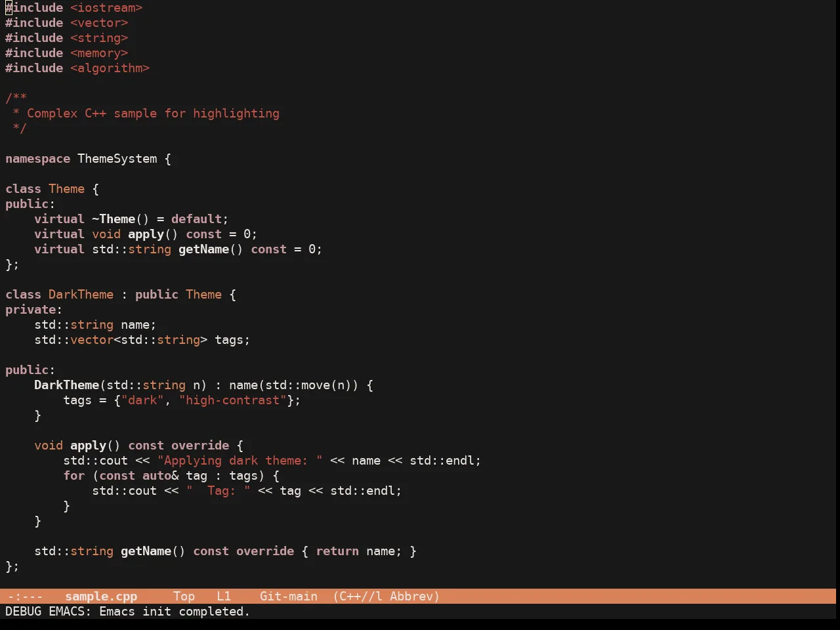The height and width of the screenshot is (630, 840).
Task: Click 'getName' in the override definition line
Action: point(146,551)
